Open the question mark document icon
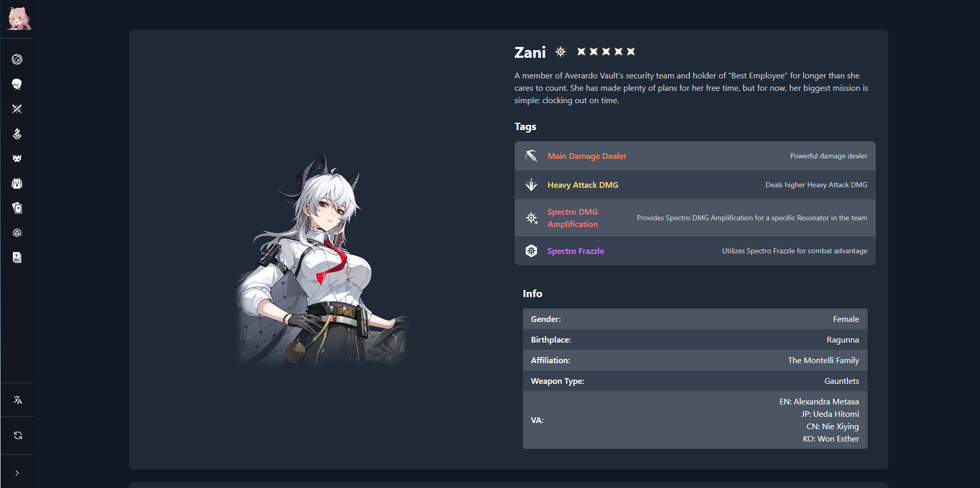The width and height of the screenshot is (980, 488). click(x=17, y=257)
